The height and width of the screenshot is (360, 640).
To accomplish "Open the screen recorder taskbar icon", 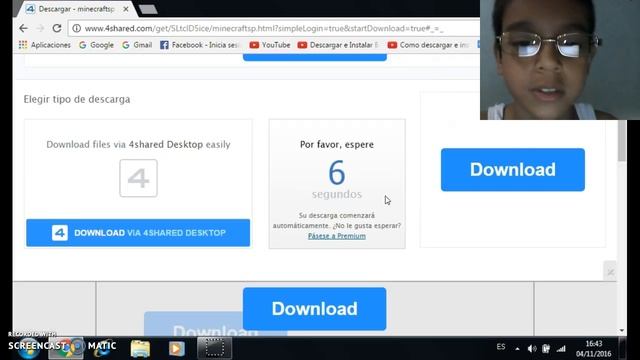I will point(215,348).
